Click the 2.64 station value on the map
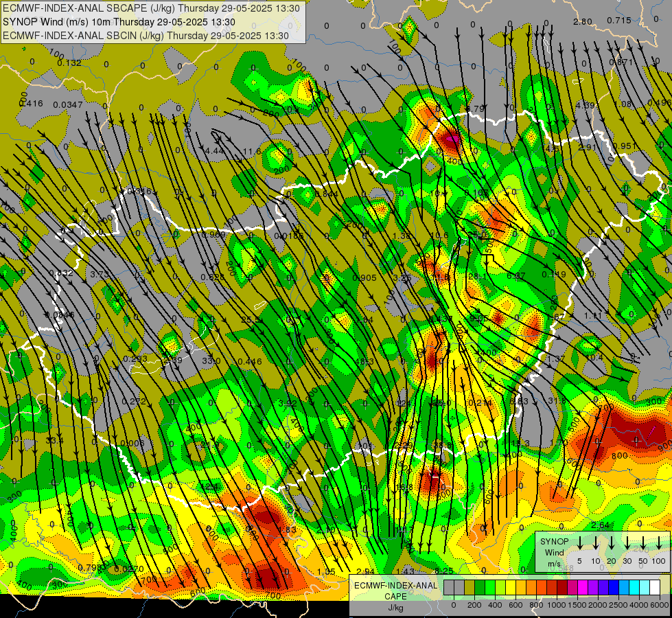The height and width of the screenshot is (618, 672). [x=600, y=525]
